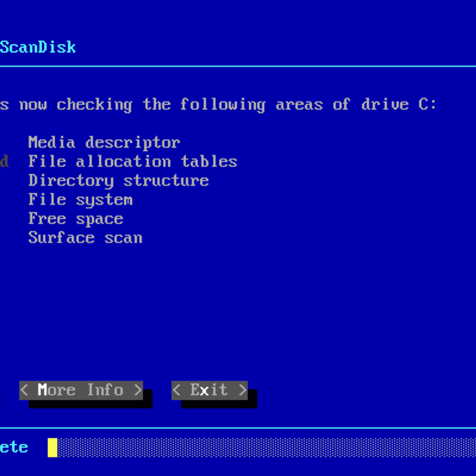This screenshot has width=476, height=476.
Task: Select the Surface scan stage
Action: coord(85,237)
